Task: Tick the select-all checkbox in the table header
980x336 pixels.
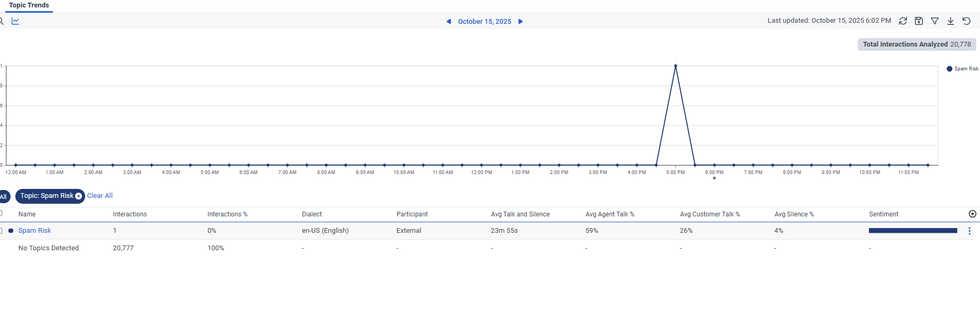Action: pos(1,213)
